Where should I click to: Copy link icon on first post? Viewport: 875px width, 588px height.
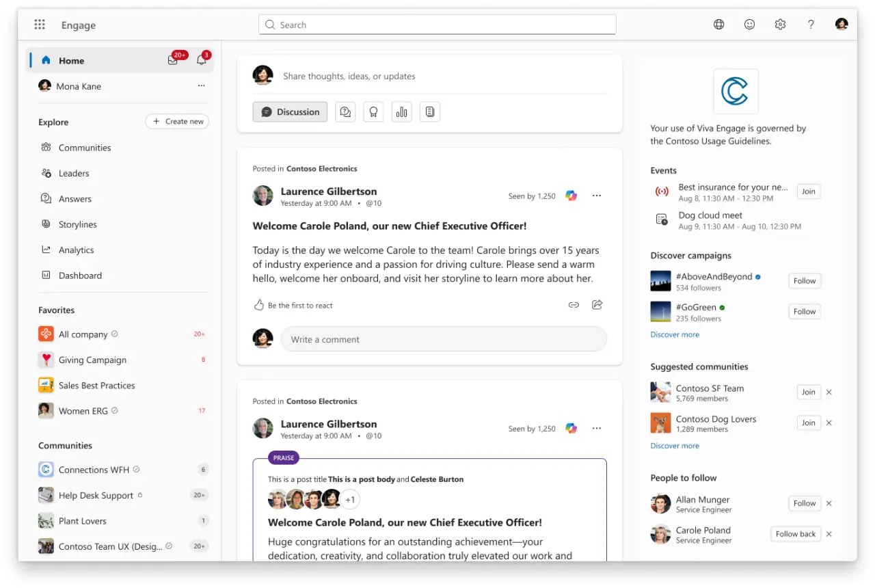coord(574,305)
